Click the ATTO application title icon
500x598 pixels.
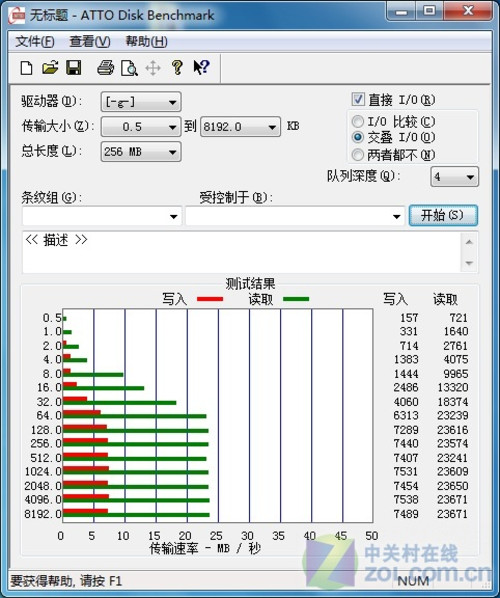pos(17,16)
